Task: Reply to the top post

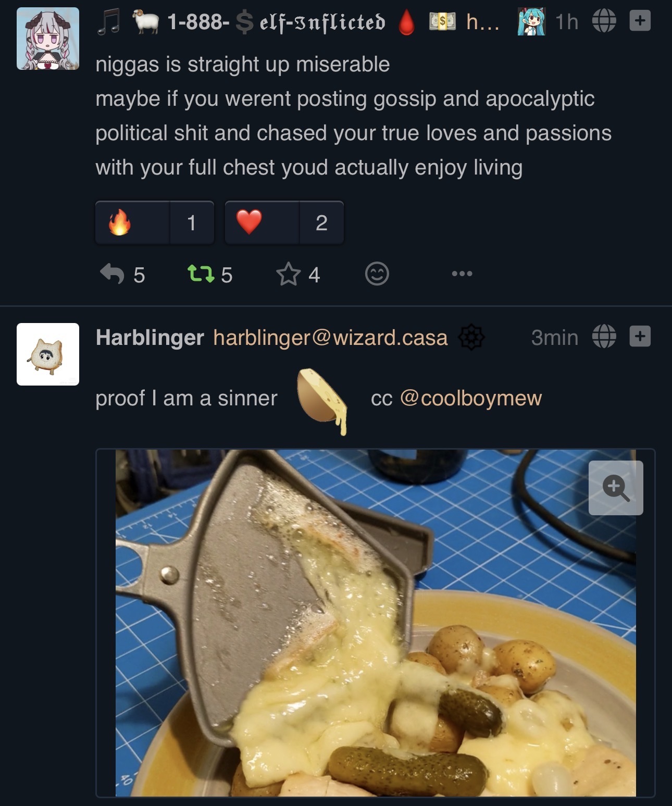Action: coord(112,274)
